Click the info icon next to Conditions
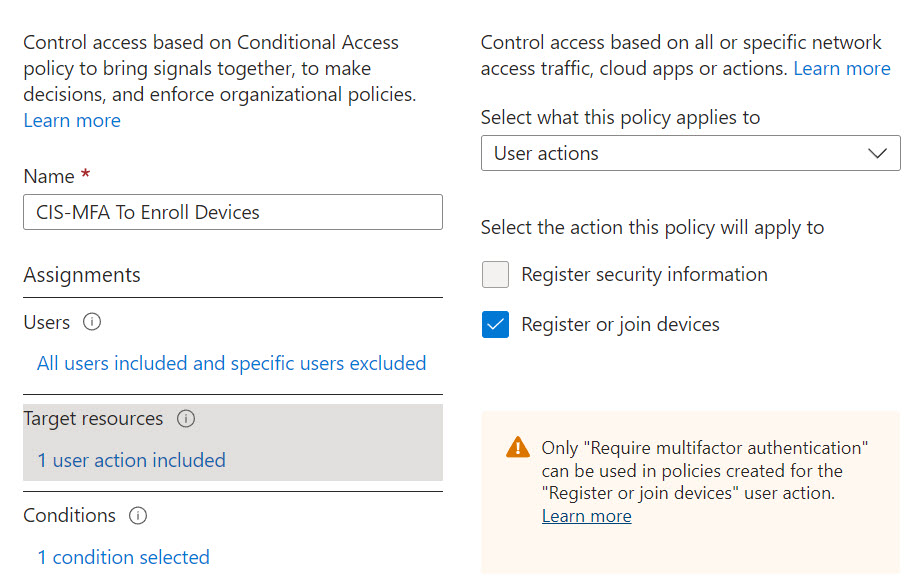The image size is (918, 579). (x=139, y=516)
